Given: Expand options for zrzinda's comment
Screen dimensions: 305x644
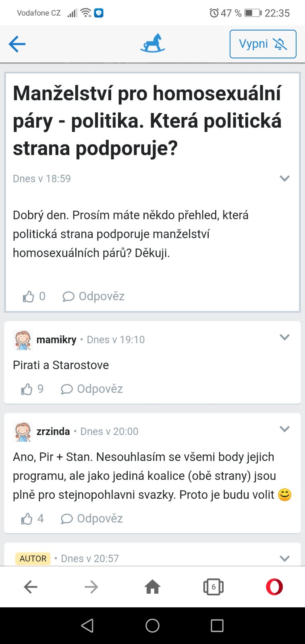Looking at the screenshot, I should [x=284, y=429].
